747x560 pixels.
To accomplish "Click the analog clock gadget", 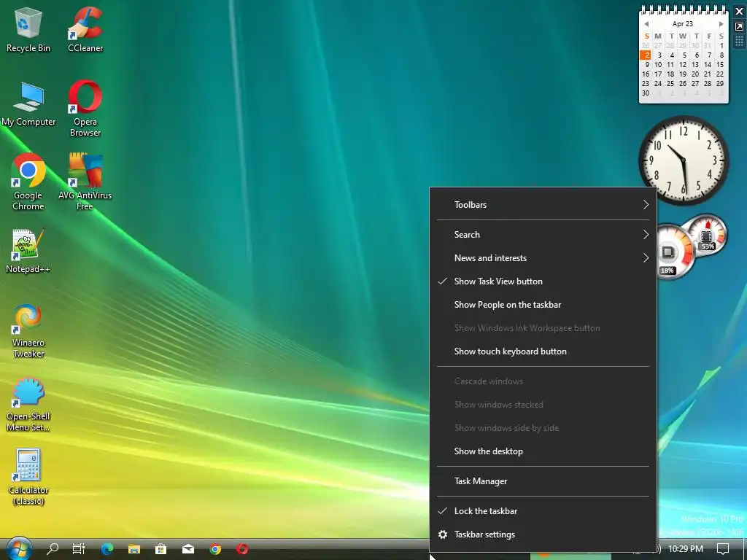I will (x=684, y=160).
